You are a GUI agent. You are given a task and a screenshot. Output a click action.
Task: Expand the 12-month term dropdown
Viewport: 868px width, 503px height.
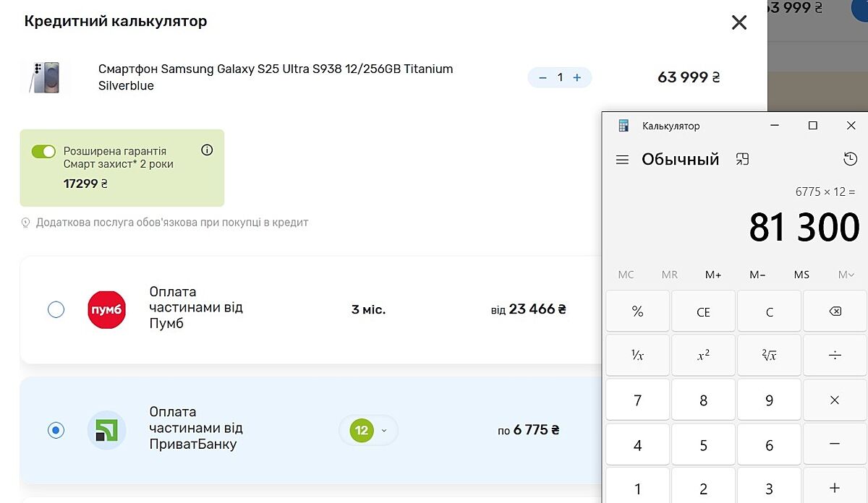click(369, 431)
